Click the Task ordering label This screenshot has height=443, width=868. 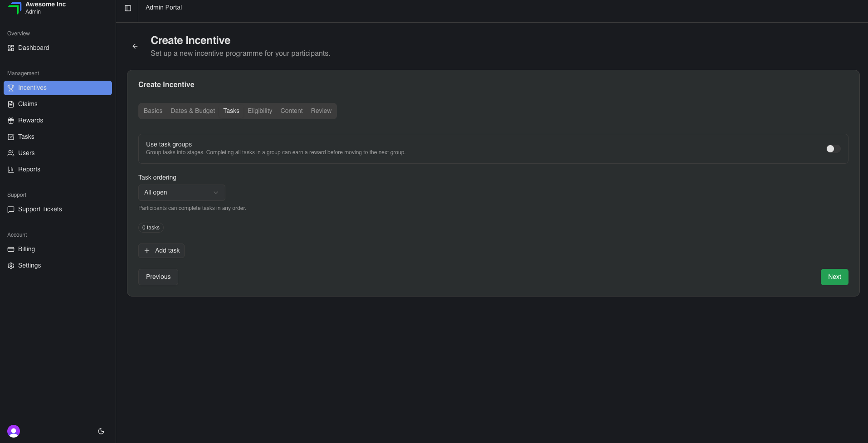coord(157,178)
